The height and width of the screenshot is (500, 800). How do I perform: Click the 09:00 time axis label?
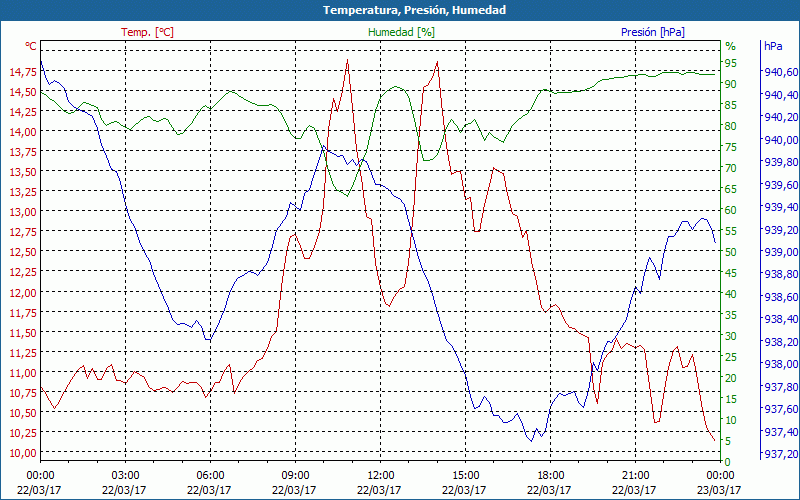295,475
